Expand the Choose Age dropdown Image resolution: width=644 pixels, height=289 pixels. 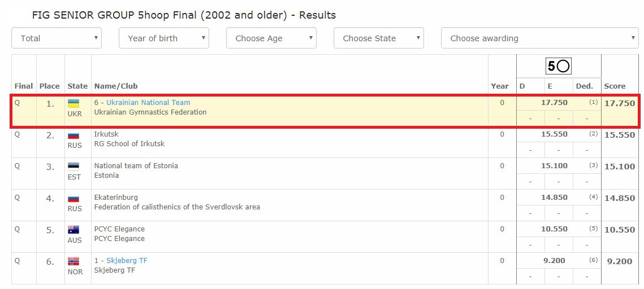(271, 38)
